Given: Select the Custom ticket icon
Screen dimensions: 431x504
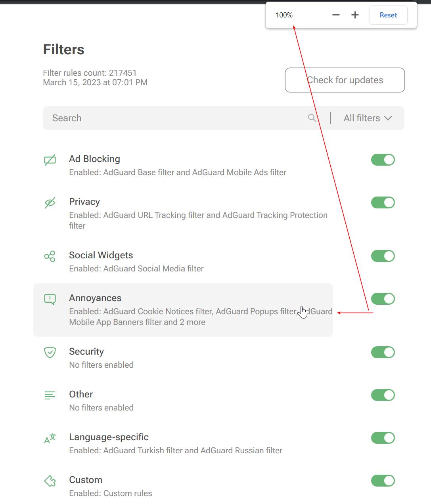Looking at the screenshot, I should (x=50, y=481).
